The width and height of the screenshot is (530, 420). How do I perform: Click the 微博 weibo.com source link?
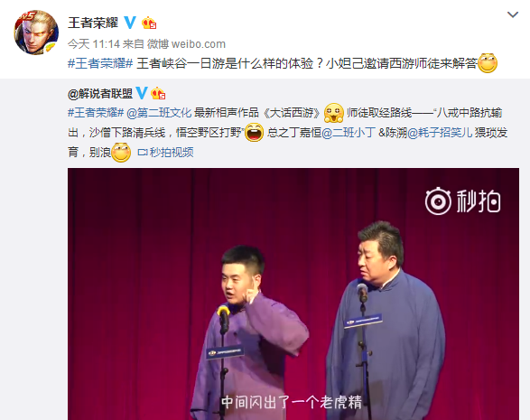pyautogui.click(x=186, y=44)
